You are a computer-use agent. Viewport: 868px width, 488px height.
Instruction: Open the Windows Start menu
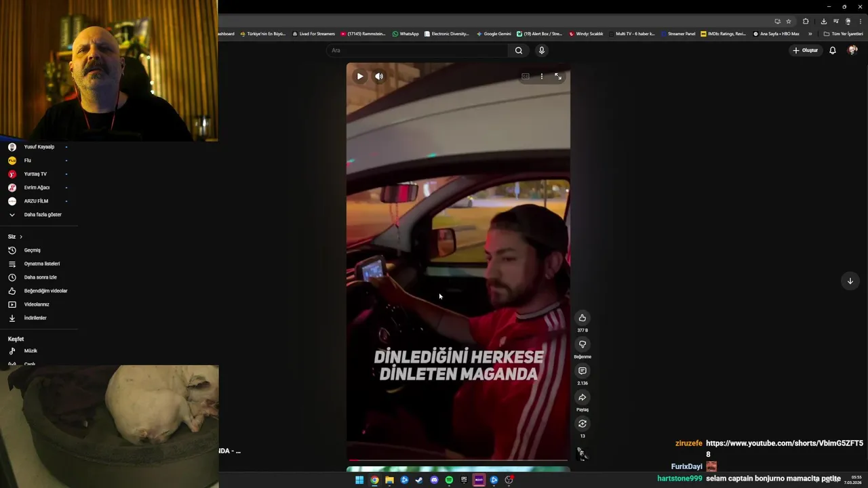359,480
